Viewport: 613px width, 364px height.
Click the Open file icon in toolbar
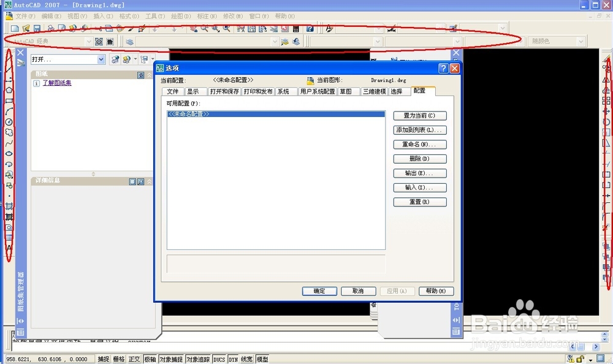coord(26,29)
